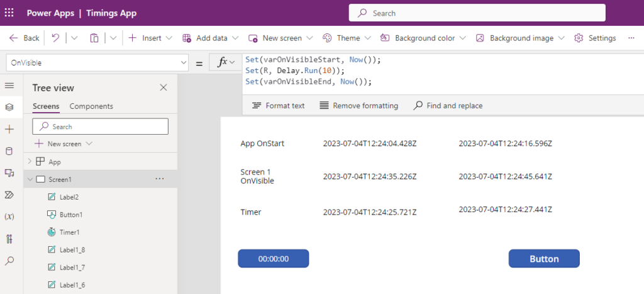Select timestamp 2023-07-04T12:24:27.441Z
This screenshot has height=294, width=644.
coord(505,209)
